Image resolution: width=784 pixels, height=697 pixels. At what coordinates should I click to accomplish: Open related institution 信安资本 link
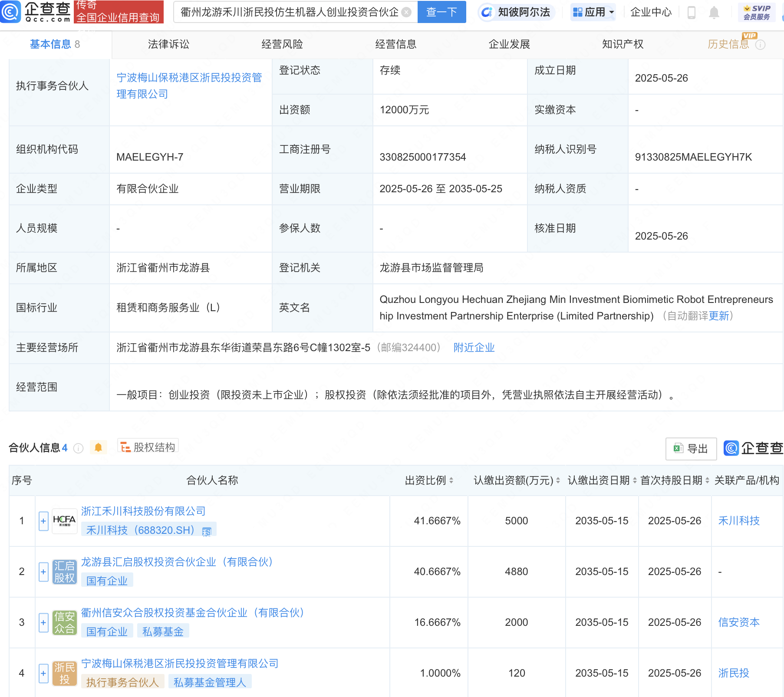click(x=739, y=622)
